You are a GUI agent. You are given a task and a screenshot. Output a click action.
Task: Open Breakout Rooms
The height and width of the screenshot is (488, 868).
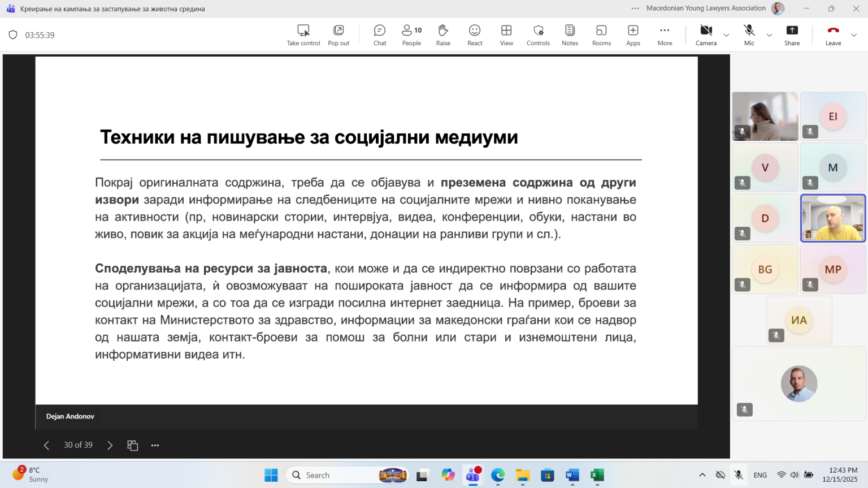click(x=601, y=34)
